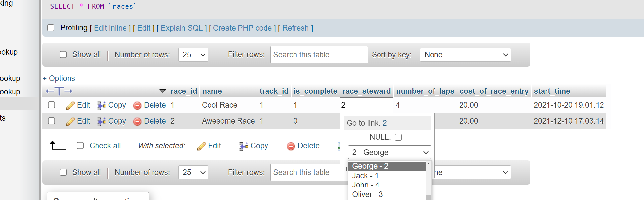The width and height of the screenshot is (644, 200).
Task: Click the red Delete icon for Awesome Race
Action: [137, 121]
